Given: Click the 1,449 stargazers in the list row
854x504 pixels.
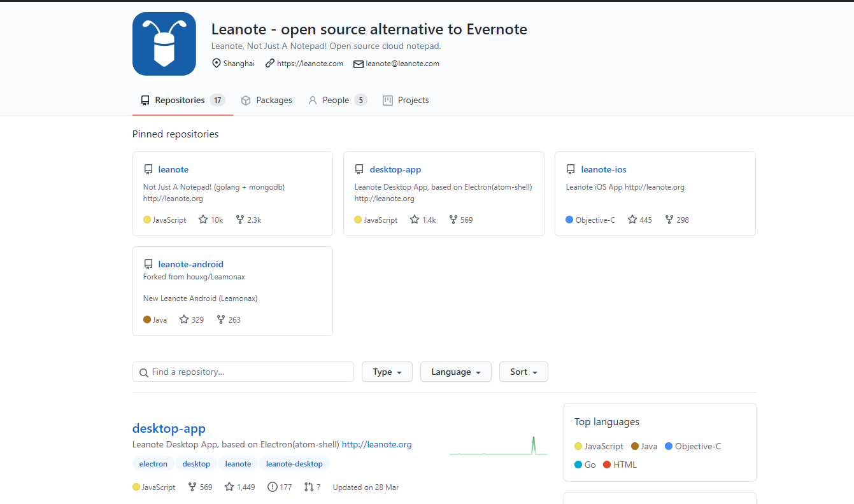Looking at the screenshot, I should (x=239, y=487).
